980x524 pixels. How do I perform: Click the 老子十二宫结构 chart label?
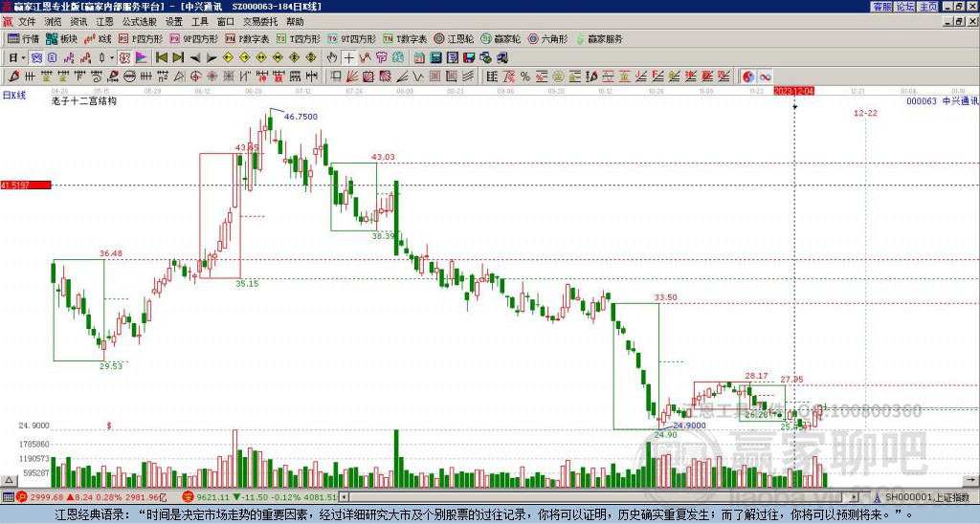pyautogui.click(x=84, y=100)
